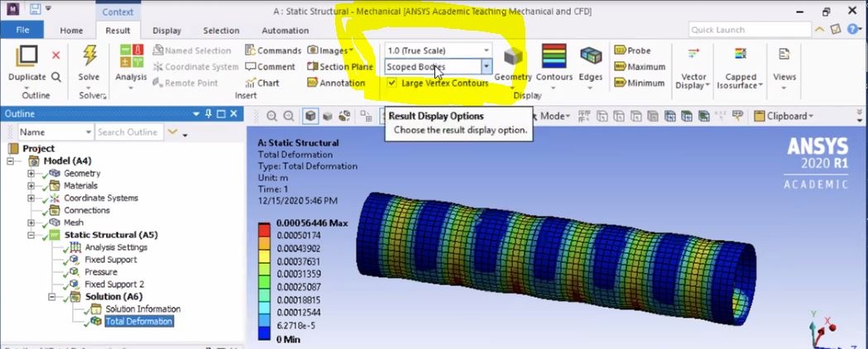Click the magnifier Find icon beside Duplicate
Image resolution: width=868 pixels, height=349 pixels.
coord(56,76)
